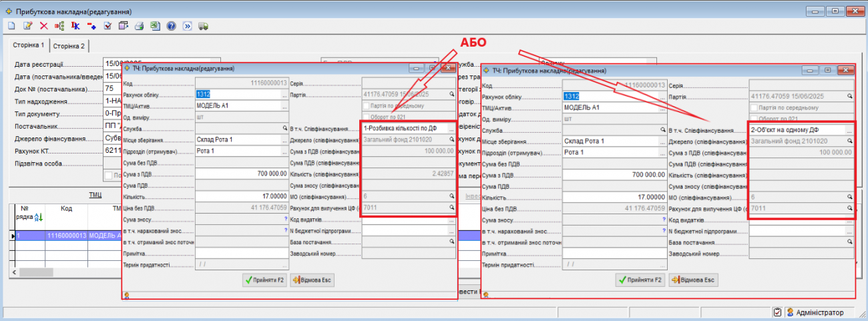Click the double-arrow expand toolbar icon

coord(187,26)
